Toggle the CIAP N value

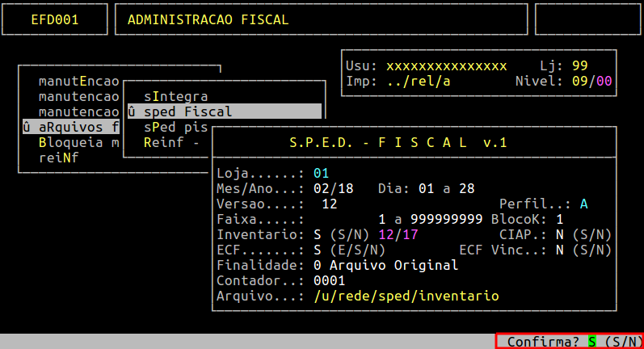pyautogui.click(x=559, y=234)
